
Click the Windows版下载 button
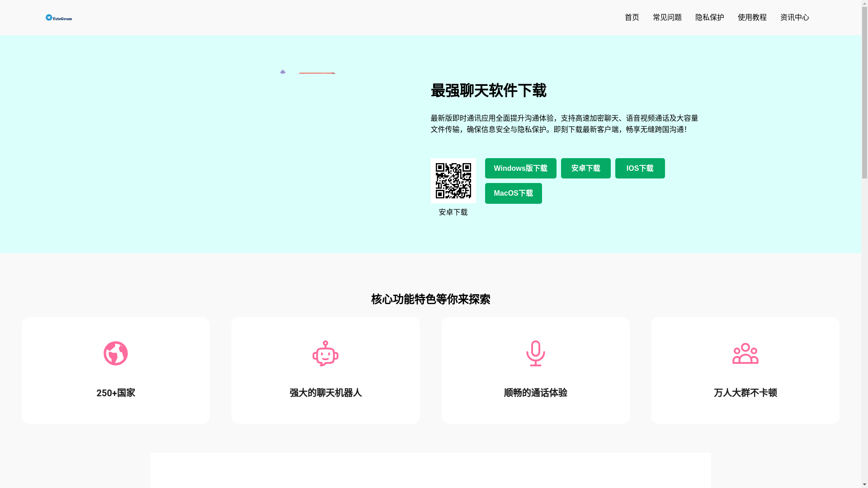(520, 168)
